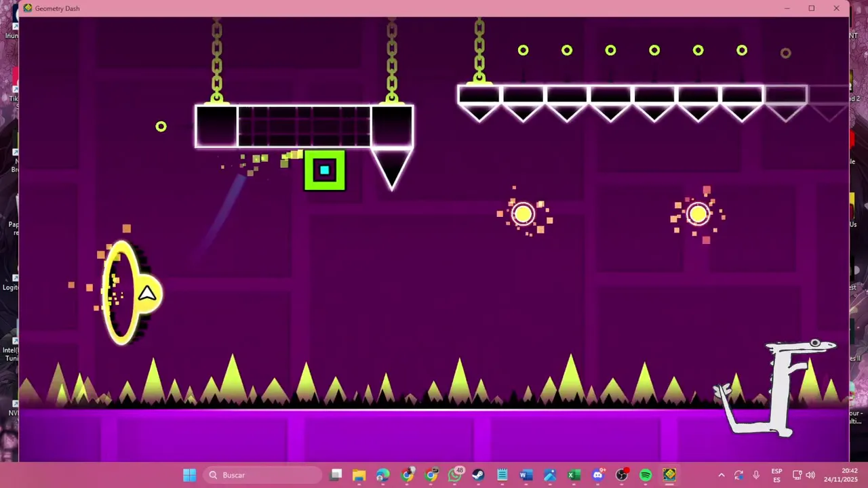Open Task View from the taskbar
Viewport: 868px width, 488px height.
tap(336, 475)
